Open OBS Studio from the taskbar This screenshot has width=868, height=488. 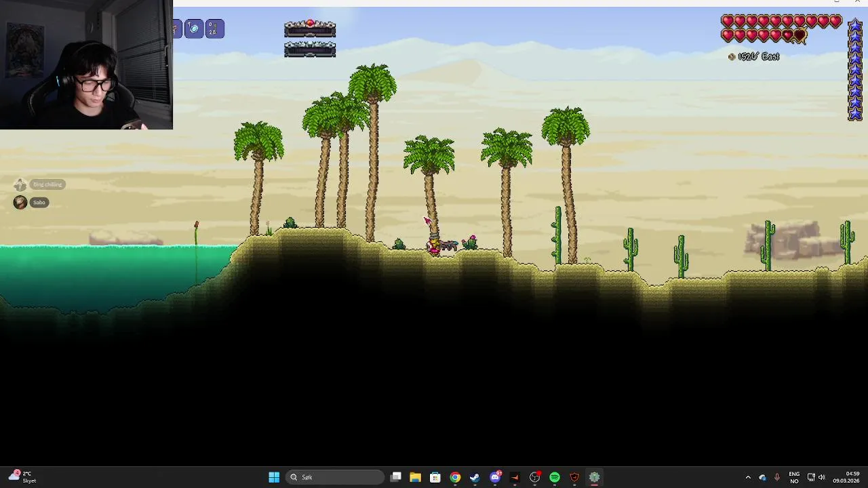[x=534, y=477]
